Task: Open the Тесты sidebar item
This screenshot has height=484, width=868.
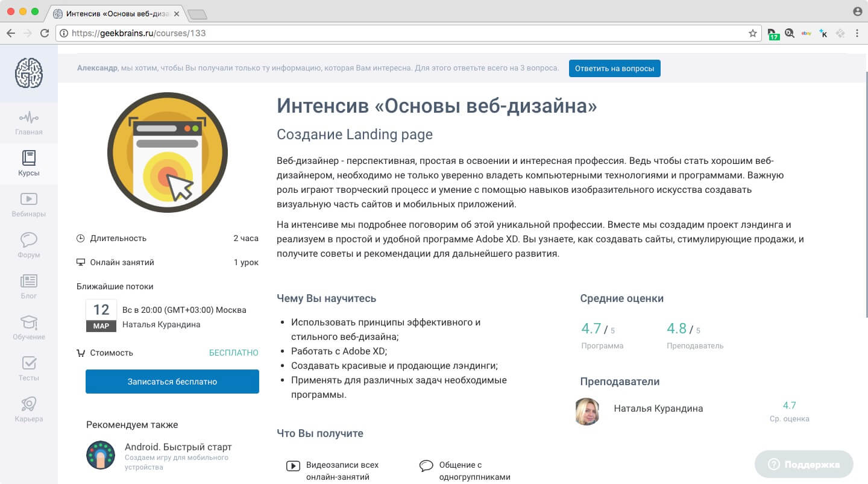Action: (x=29, y=368)
